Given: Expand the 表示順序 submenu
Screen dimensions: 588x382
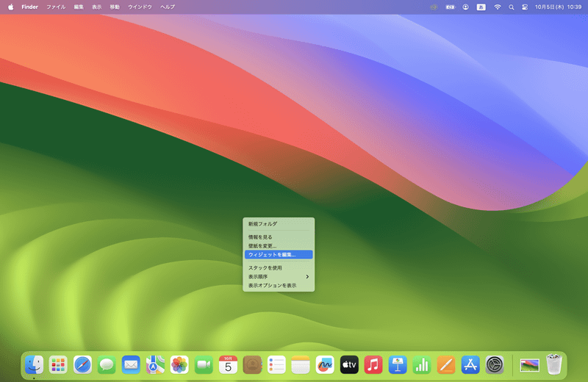Looking at the screenshot, I should [x=279, y=277].
